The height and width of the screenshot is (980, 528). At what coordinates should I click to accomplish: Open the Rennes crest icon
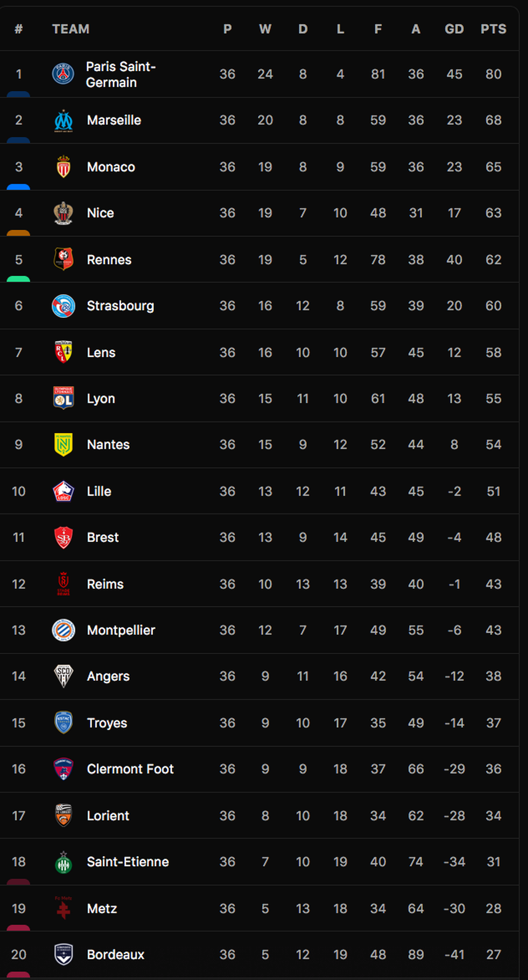click(64, 259)
